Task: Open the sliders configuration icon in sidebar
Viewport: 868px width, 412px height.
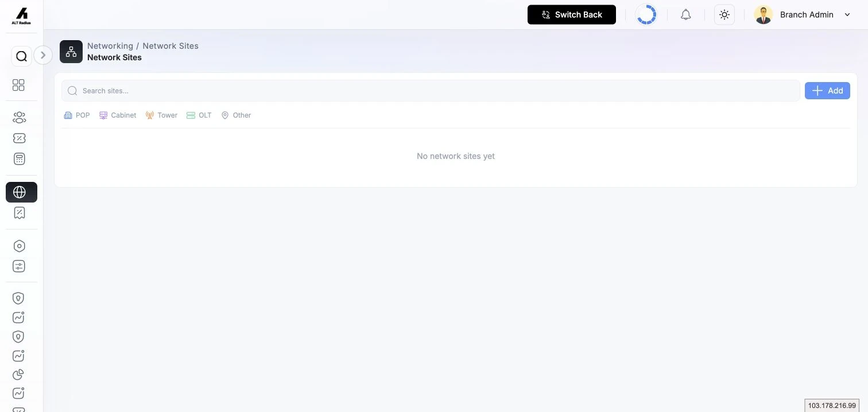Action: click(19, 266)
